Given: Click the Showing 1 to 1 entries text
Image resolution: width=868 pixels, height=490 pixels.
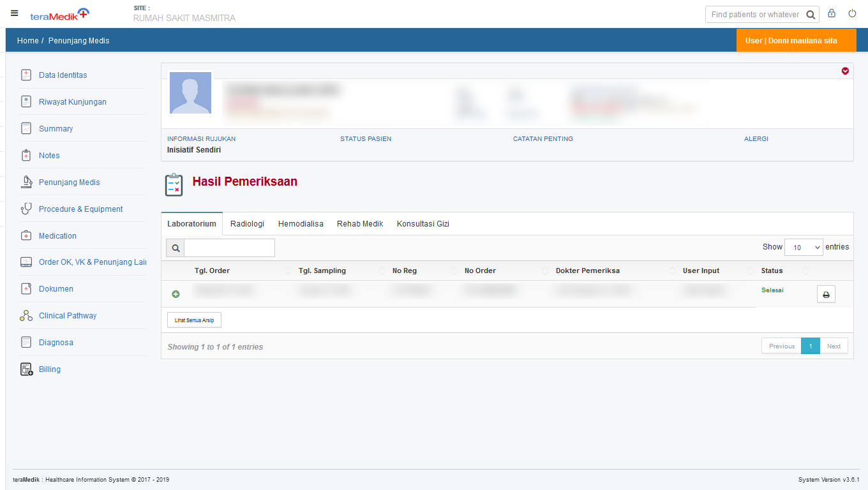Looking at the screenshot, I should 215,347.
